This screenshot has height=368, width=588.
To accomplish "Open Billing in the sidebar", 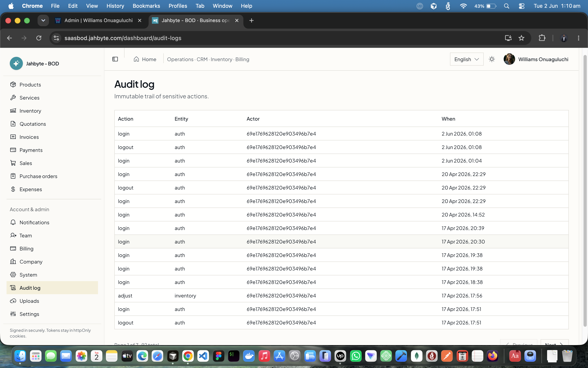I will 52,248.
